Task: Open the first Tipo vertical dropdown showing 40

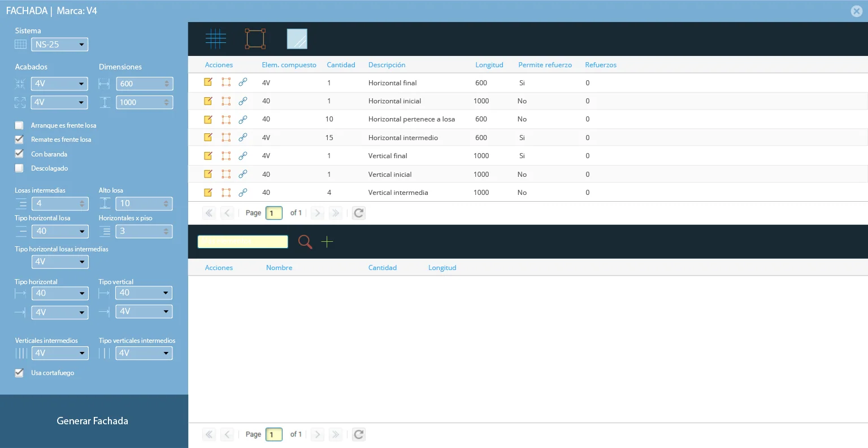Action: click(x=144, y=293)
